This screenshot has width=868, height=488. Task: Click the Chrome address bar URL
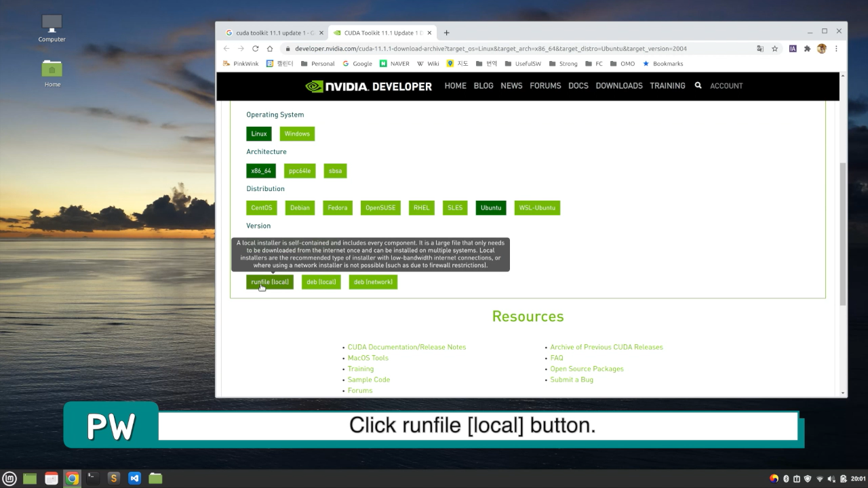(x=491, y=49)
